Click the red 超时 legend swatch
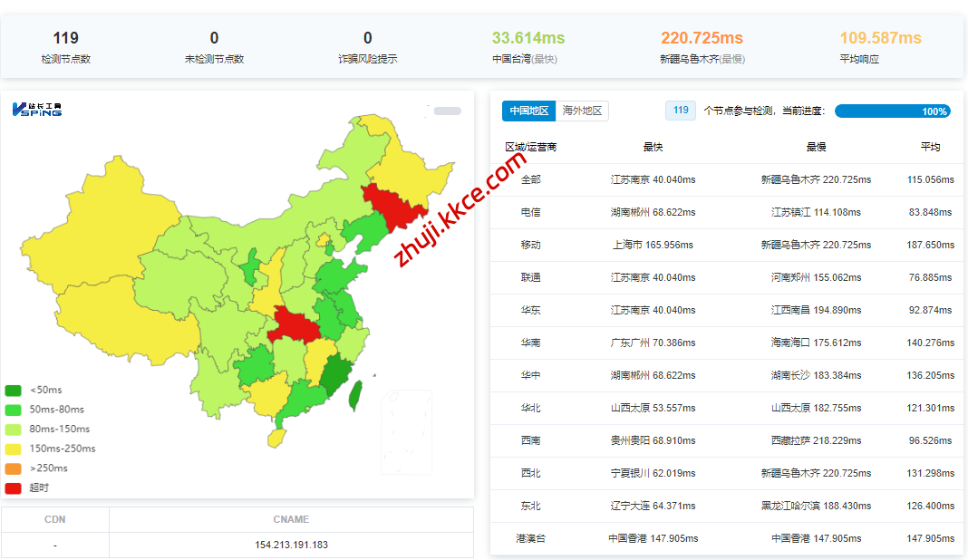Screen dimensions: 968x560 (14, 488)
